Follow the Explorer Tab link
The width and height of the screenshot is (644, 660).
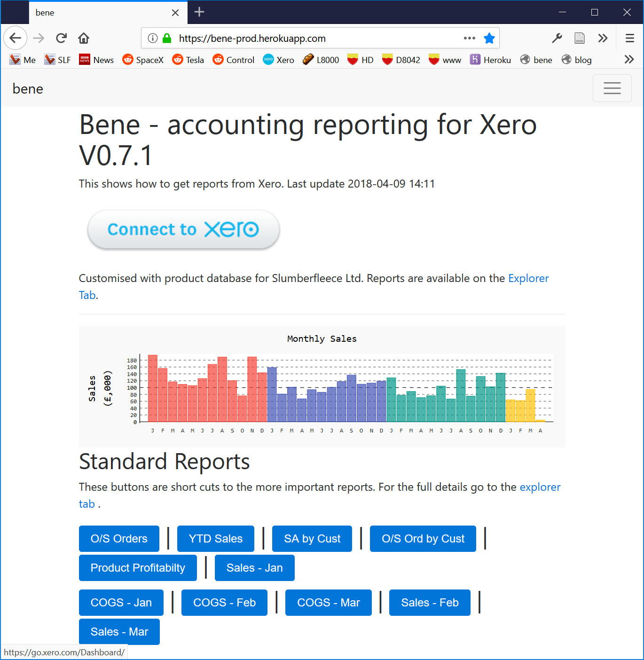click(x=528, y=278)
